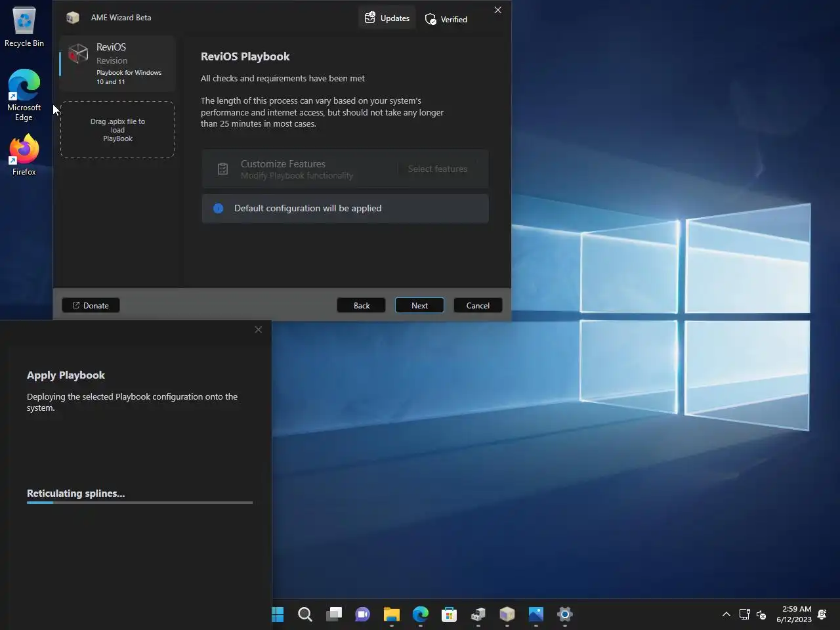840x630 pixels.
Task: Open Microsoft Edge from the taskbar
Action: point(421,614)
